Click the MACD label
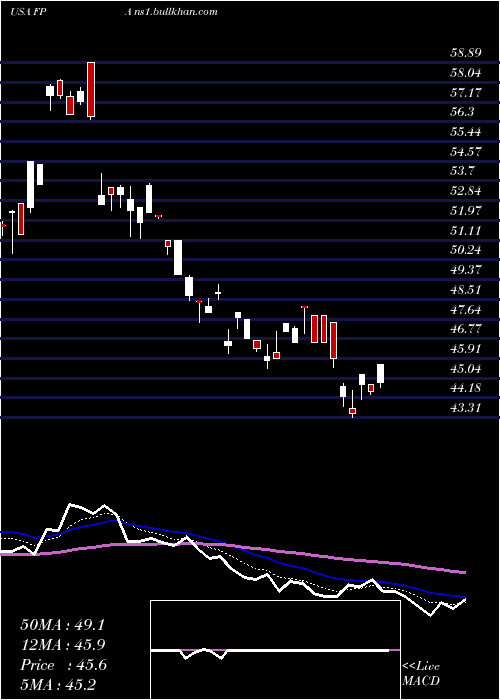The height and width of the screenshot is (700, 500). pos(421,681)
